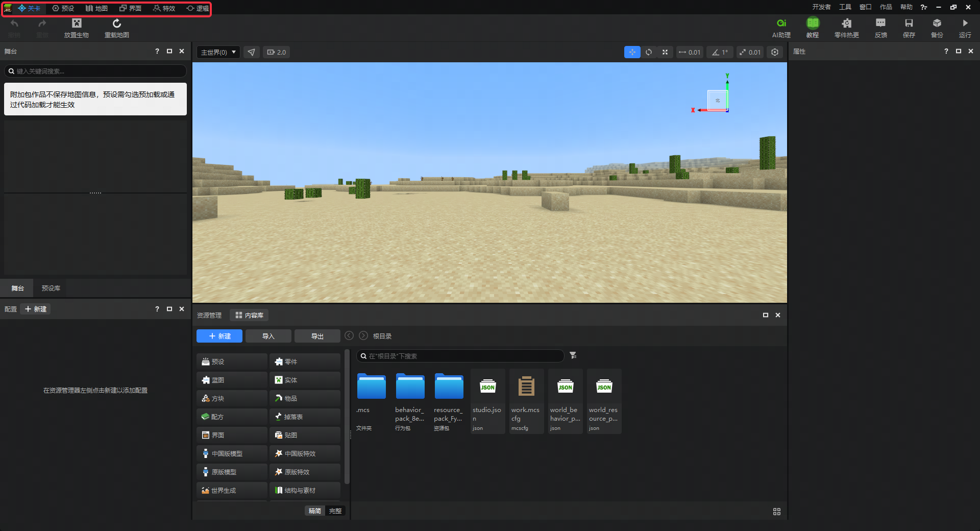Focus the 根目录 search input field
This screenshot has width=980, height=531.
pos(460,356)
